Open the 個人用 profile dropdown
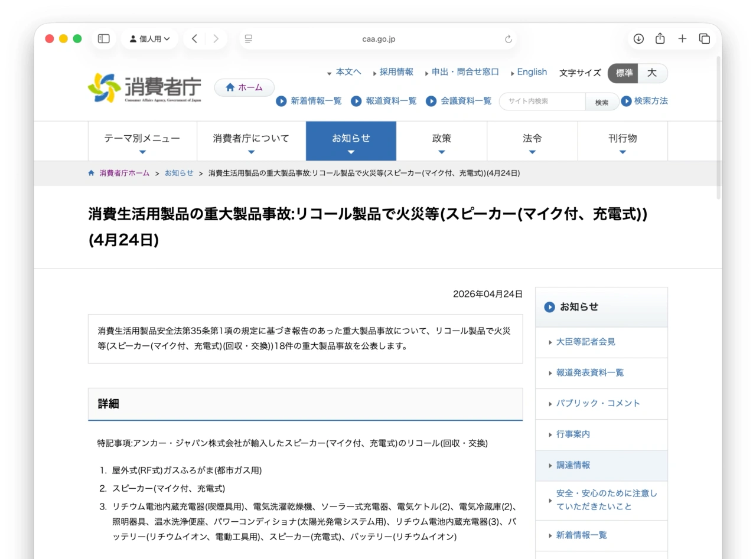The image size is (756, 559). [x=149, y=39]
